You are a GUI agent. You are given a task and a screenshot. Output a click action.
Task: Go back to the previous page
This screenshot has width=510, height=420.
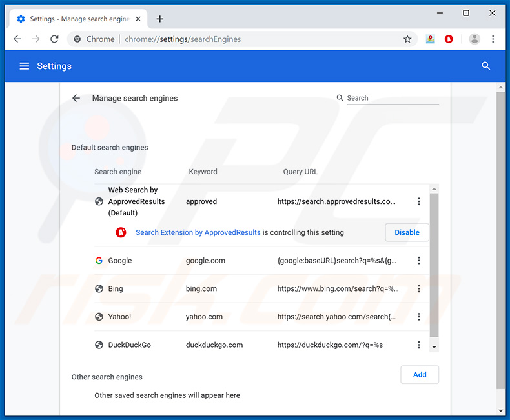[17, 39]
